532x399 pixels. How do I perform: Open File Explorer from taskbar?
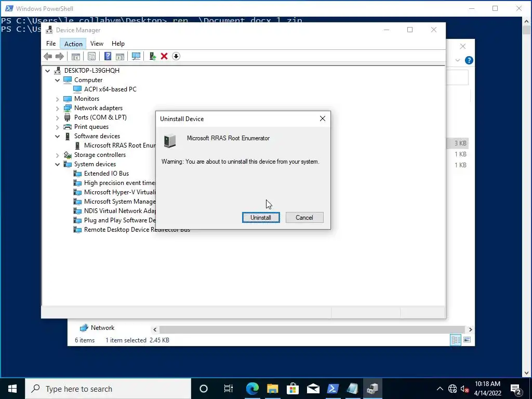point(272,389)
